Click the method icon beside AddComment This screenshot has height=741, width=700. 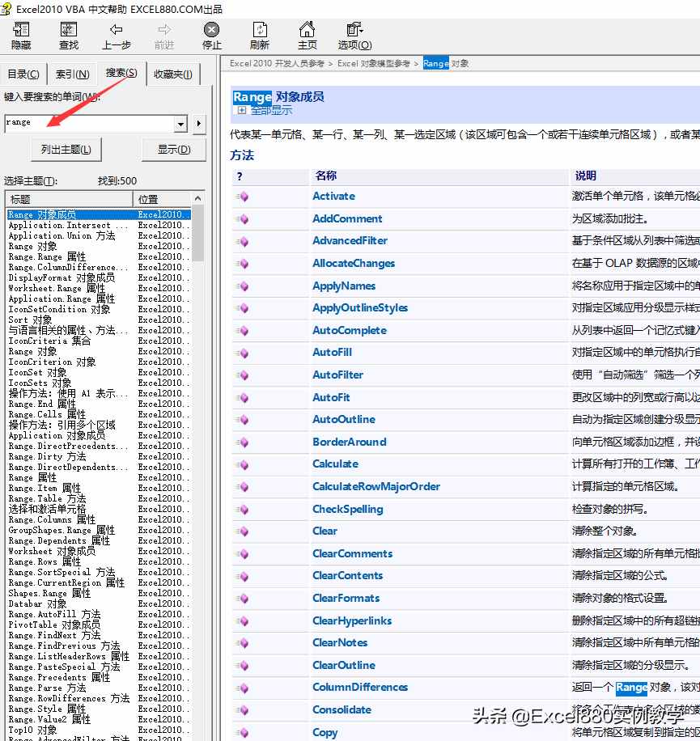[243, 218]
